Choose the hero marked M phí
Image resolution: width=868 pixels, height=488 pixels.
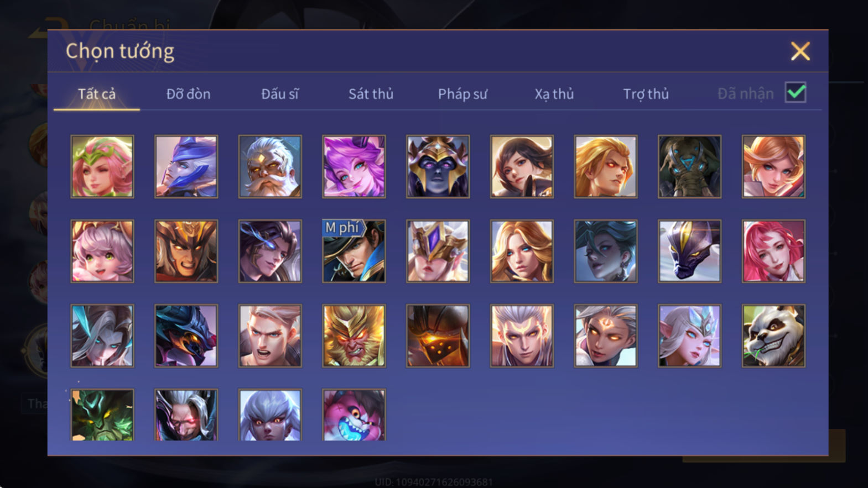[354, 251]
